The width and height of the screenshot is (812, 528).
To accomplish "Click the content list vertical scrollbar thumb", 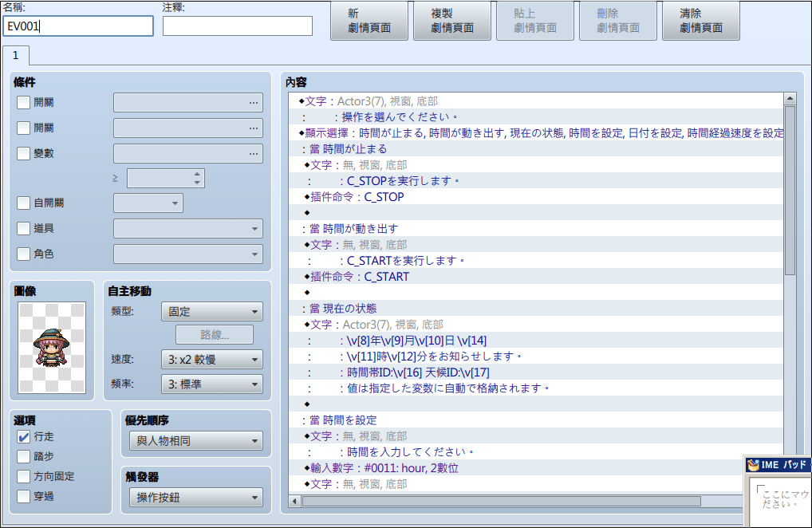I will coord(790,190).
